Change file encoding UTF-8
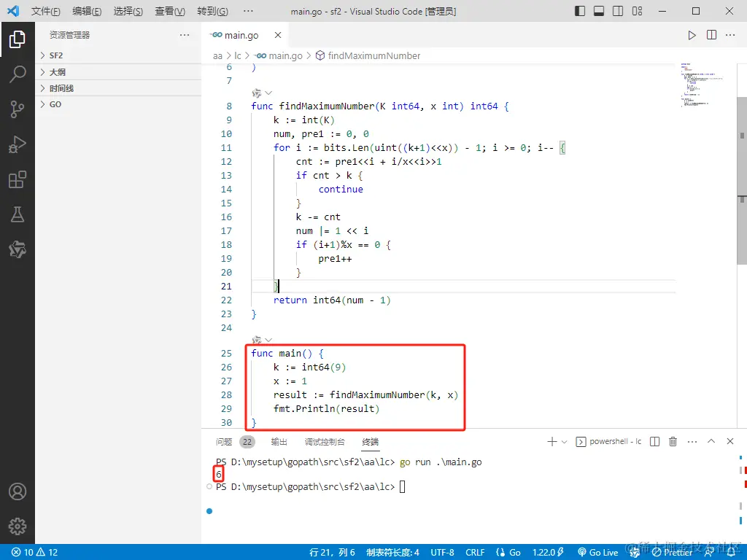Viewport: 747px width, 560px height. (443, 553)
